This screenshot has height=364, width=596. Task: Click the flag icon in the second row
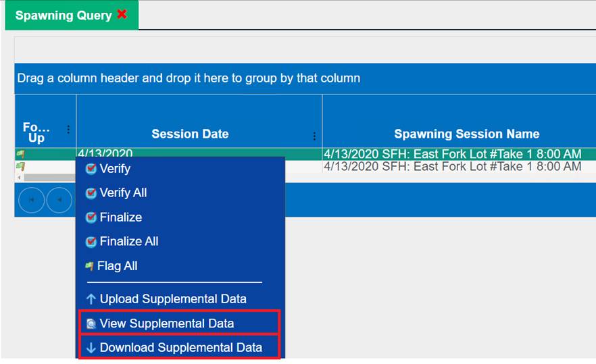tap(20, 166)
